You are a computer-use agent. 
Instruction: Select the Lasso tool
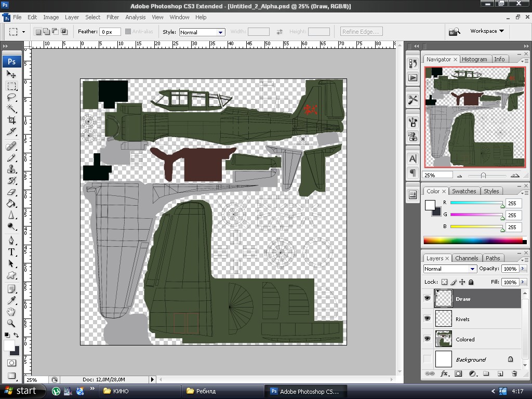(x=11, y=97)
